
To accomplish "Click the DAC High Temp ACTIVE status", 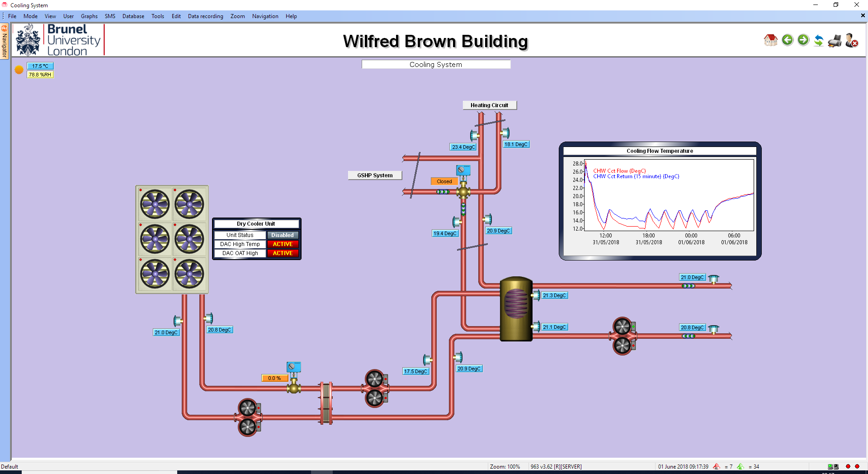I will tap(283, 244).
